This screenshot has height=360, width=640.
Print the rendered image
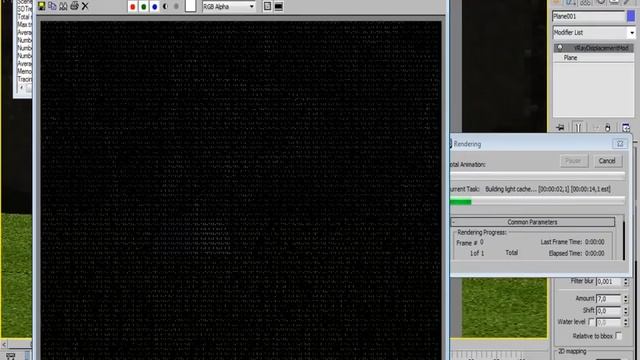click(x=74, y=6)
